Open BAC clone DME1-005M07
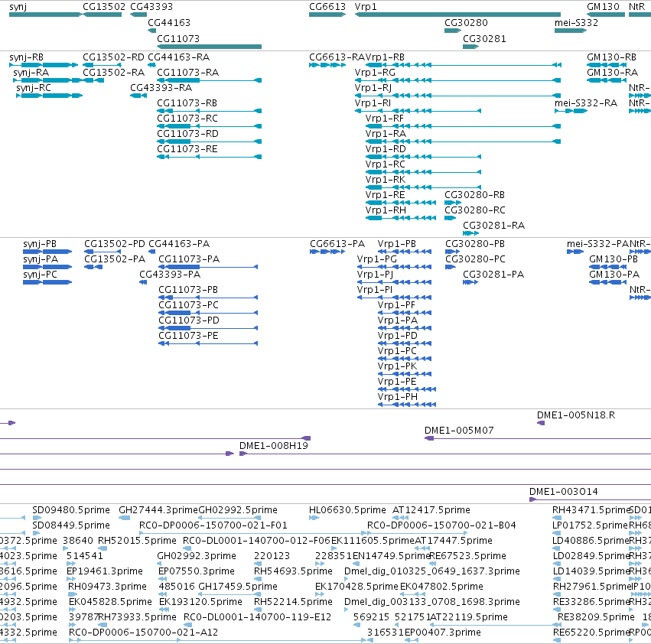 click(x=459, y=431)
